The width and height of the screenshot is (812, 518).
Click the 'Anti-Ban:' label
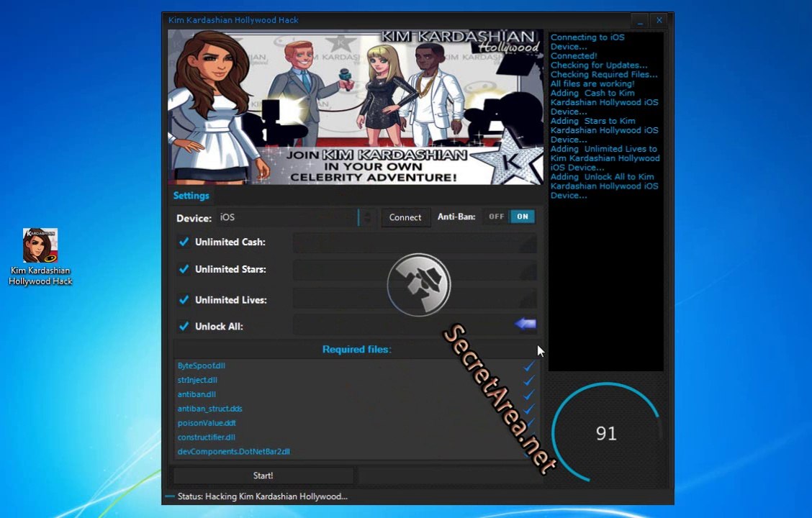point(456,217)
